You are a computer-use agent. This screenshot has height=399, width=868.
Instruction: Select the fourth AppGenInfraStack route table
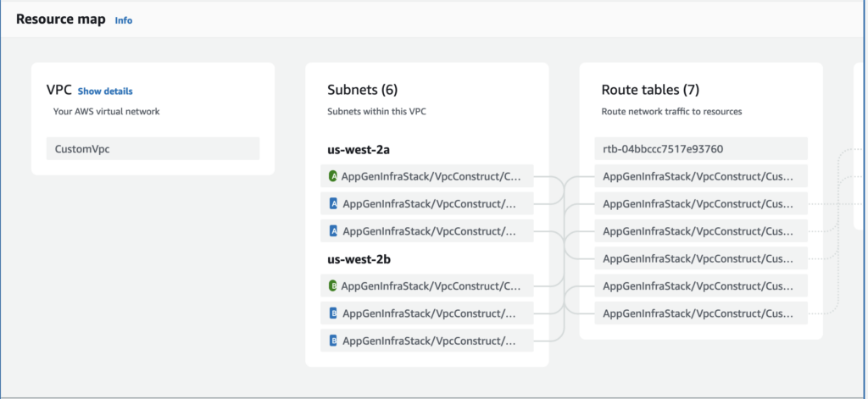[700, 258]
